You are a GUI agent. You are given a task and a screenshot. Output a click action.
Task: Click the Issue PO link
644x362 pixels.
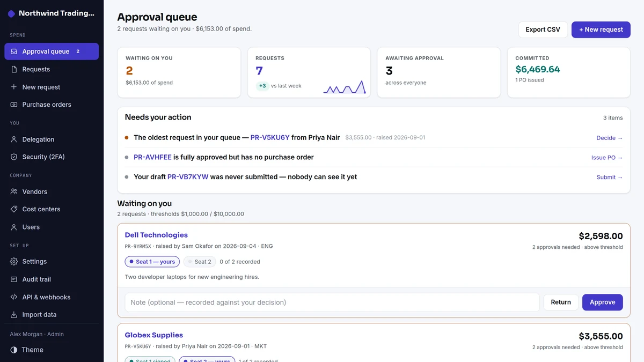(x=607, y=158)
